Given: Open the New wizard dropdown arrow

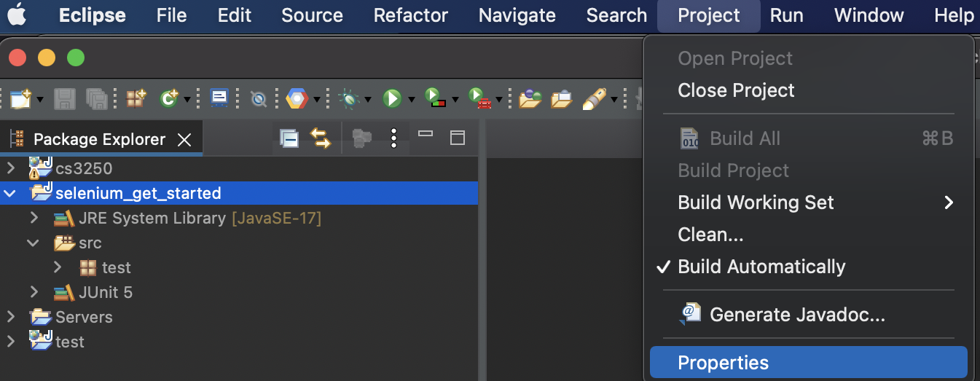Looking at the screenshot, I should pyautogui.click(x=40, y=99).
